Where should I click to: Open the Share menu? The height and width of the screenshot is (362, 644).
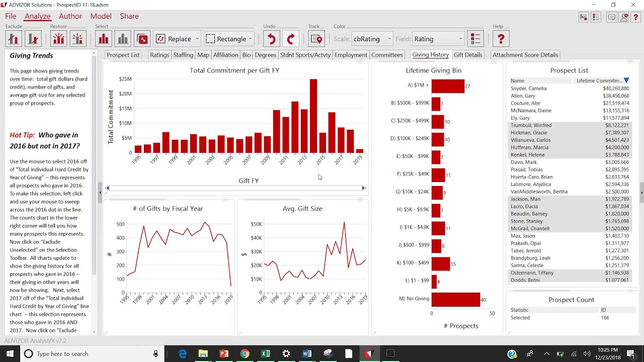129,16
